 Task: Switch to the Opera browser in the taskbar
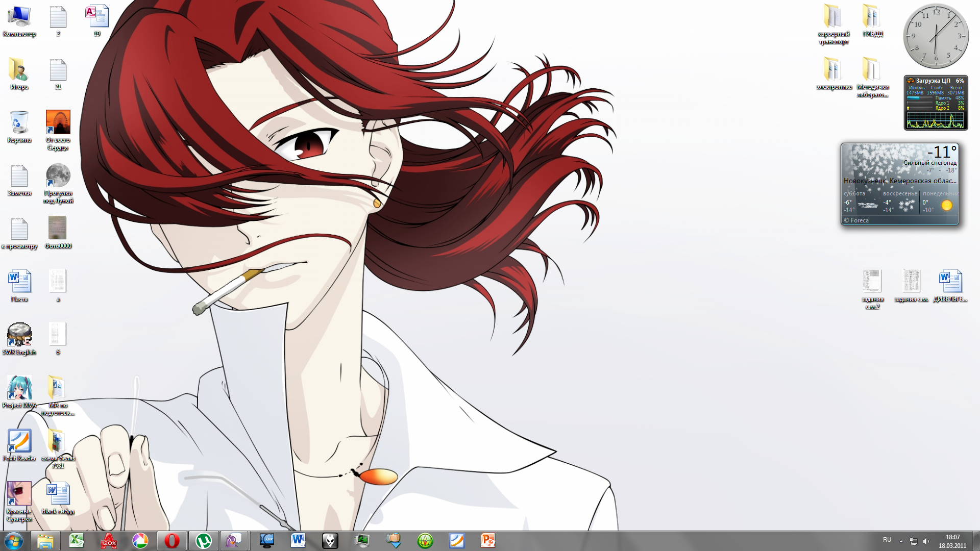171,541
